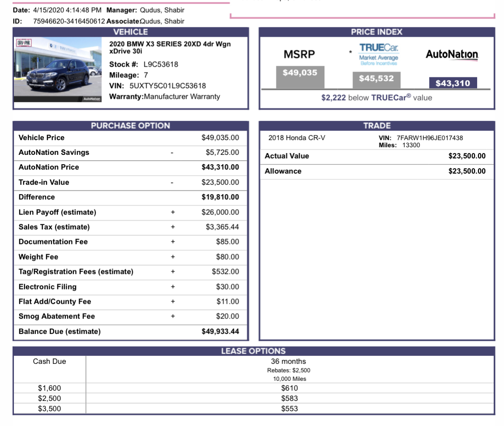Click the $610 monthly lease payment

pyautogui.click(x=289, y=388)
